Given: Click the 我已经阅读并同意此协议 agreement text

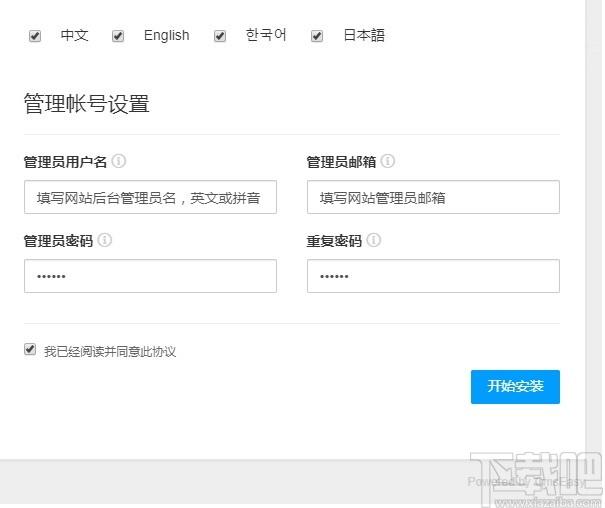Looking at the screenshot, I should click(x=110, y=351).
